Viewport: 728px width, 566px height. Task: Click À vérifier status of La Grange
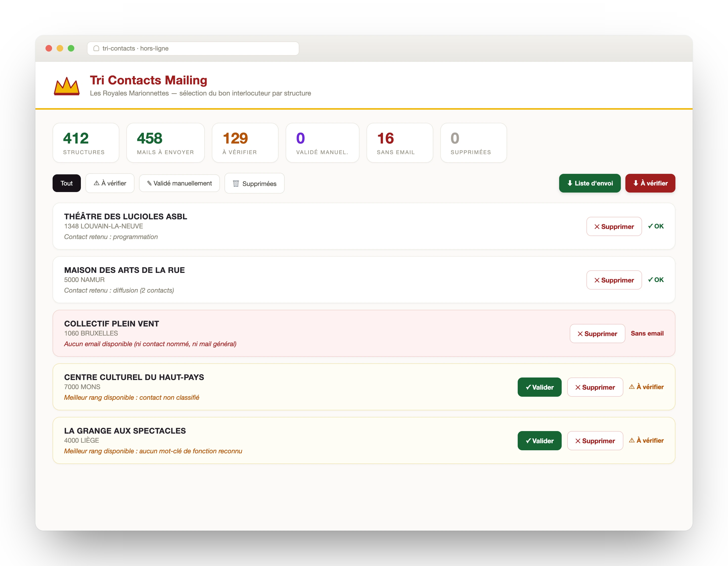coord(646,441)
